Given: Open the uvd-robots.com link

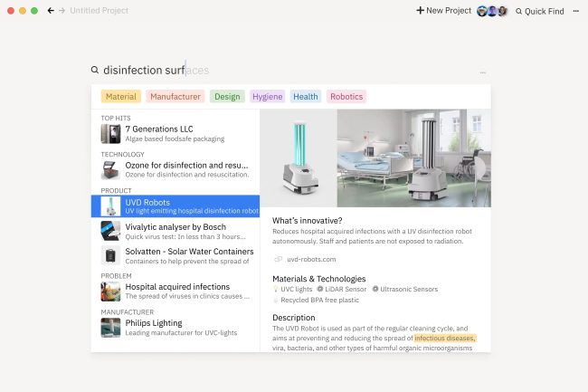Looking at the screenshot, I should (311, 259).
